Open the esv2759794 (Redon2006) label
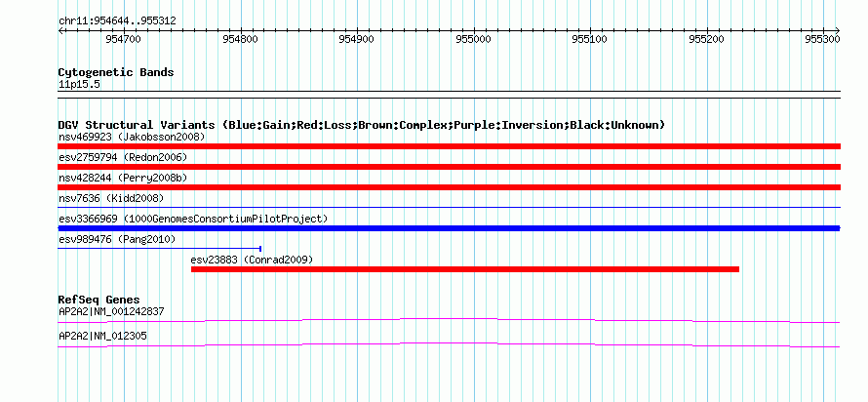 [x=123, y=157]
